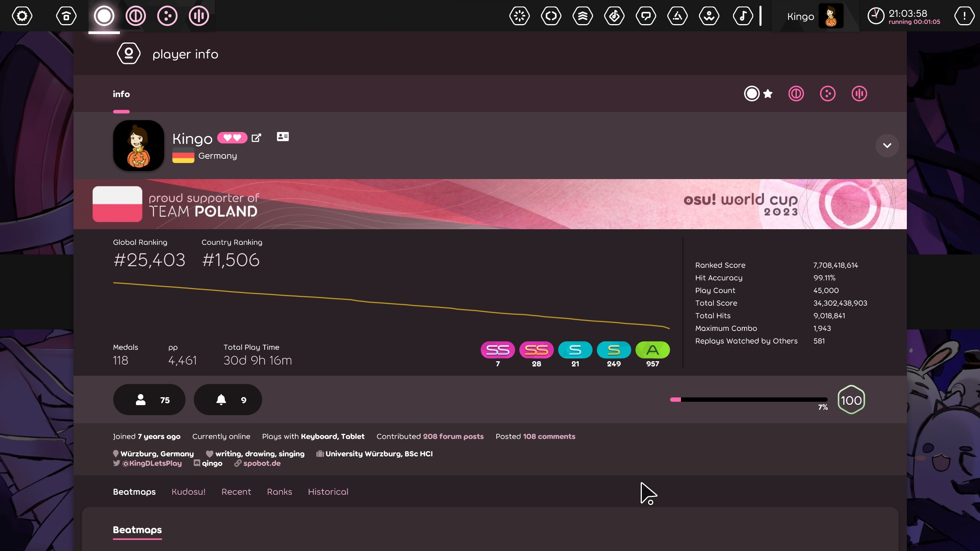Toggle friend status using the 75 counter pill

(149, 399)
